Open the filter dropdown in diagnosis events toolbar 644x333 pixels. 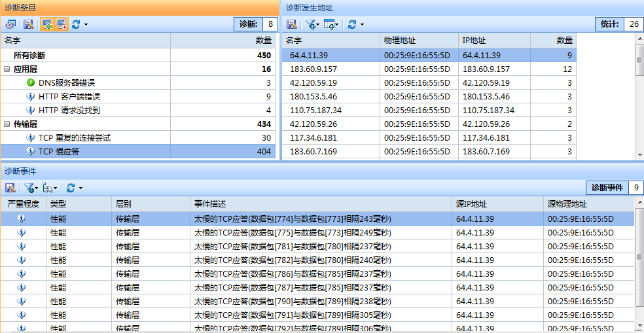pyautogui.click(x=31, y=188)
